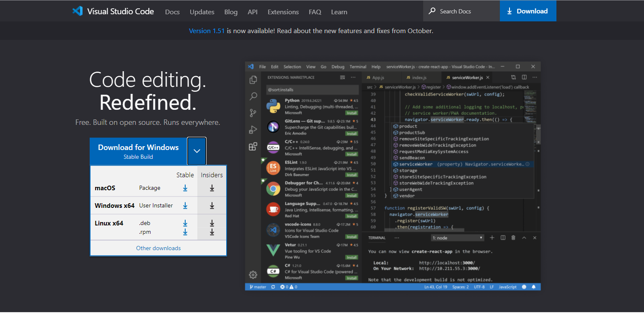Screen dimensions: 644x313
Task: Open the Selection menu in editor menu bar
Action: click(292, 67)
